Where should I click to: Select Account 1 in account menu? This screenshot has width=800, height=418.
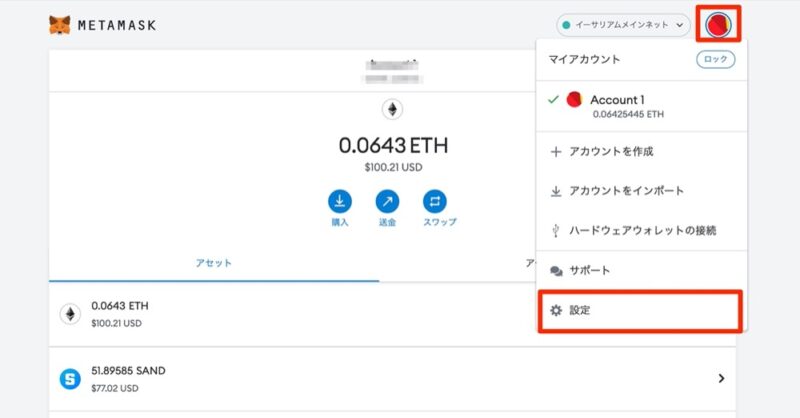pyautogui.click(x=641, y=106)
